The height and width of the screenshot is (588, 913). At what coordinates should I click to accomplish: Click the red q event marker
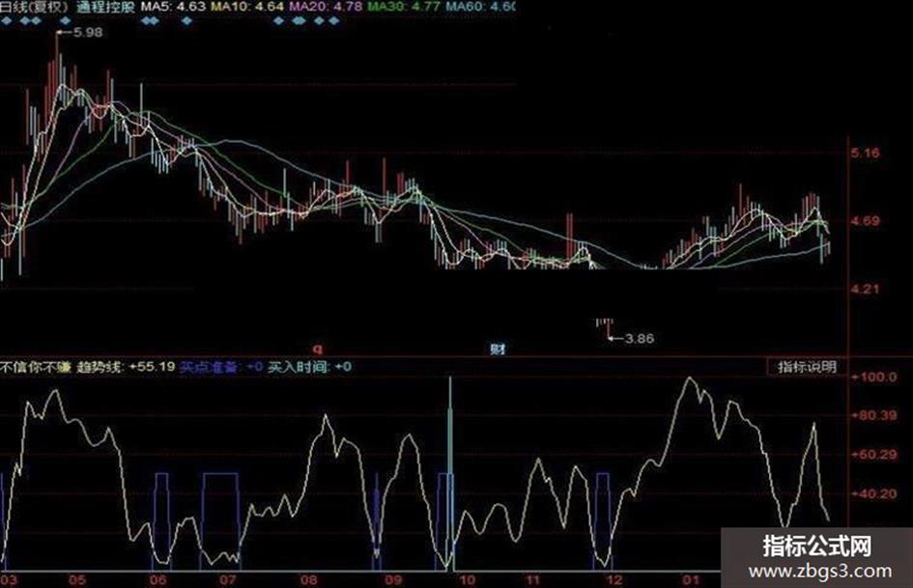tap(317, 349)
